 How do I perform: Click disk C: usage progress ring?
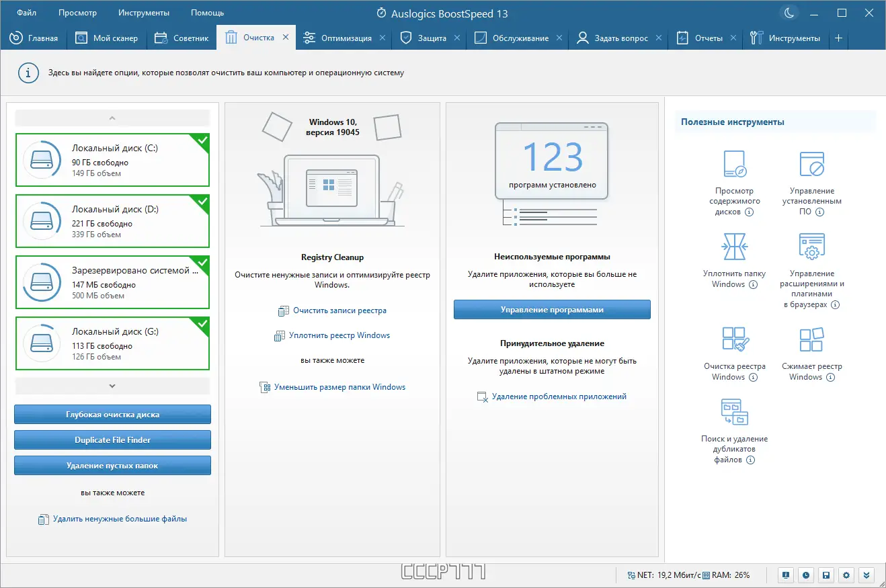pyautogui.click(x=41, y=159)
